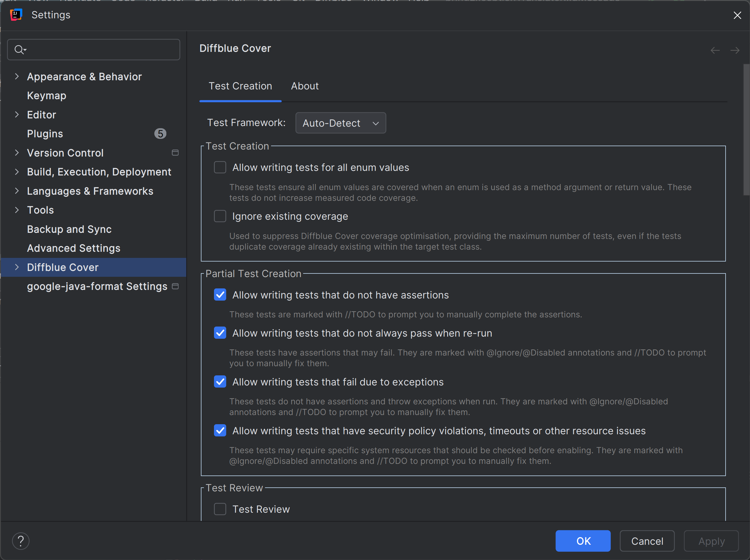This screenshot has width=750, height=560.
Task: Click project-level icon beside google-java-format Settings
Action: 175,287
